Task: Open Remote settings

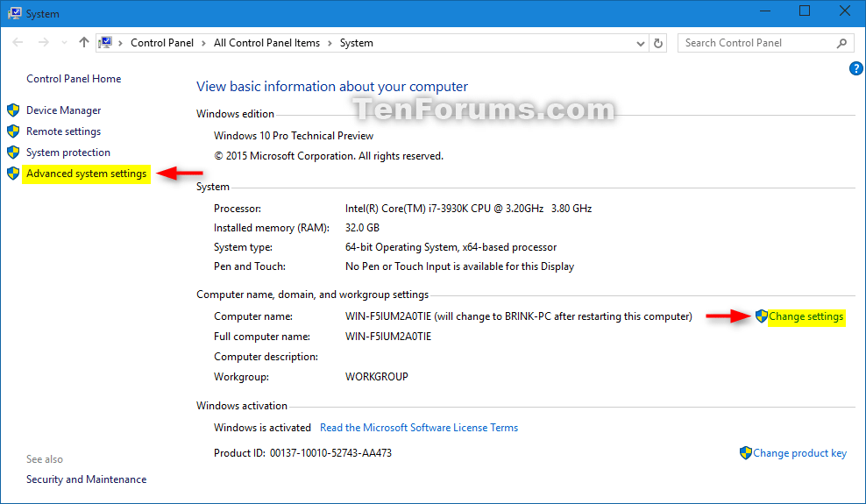Action: coord(63,131)
